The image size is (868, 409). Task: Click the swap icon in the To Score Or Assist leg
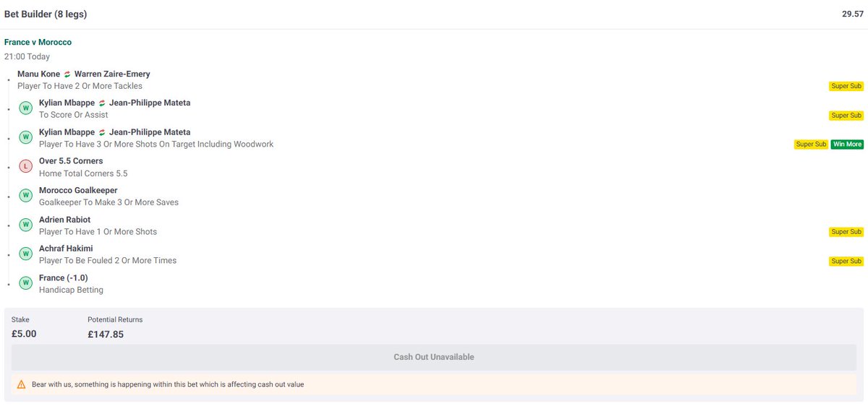pos(102,103)
